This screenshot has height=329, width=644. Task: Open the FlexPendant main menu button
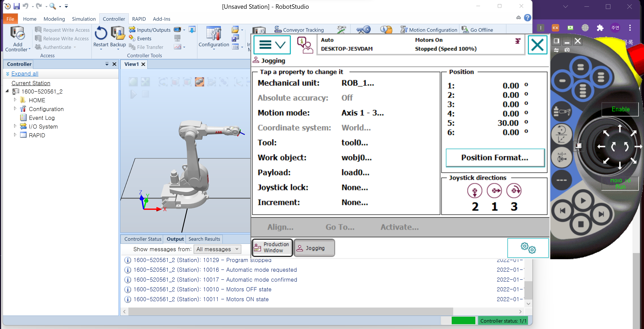pyautogui.click(x=272, y=45)
